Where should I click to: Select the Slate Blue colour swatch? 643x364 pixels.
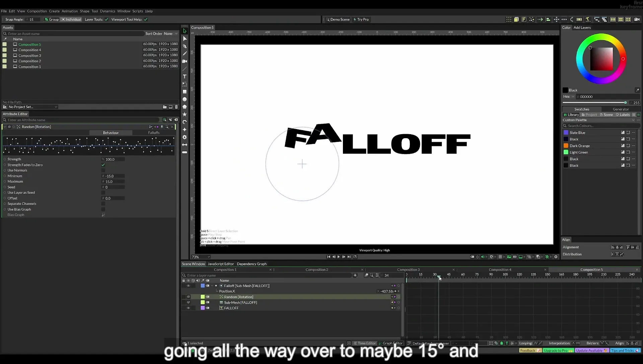566,133
